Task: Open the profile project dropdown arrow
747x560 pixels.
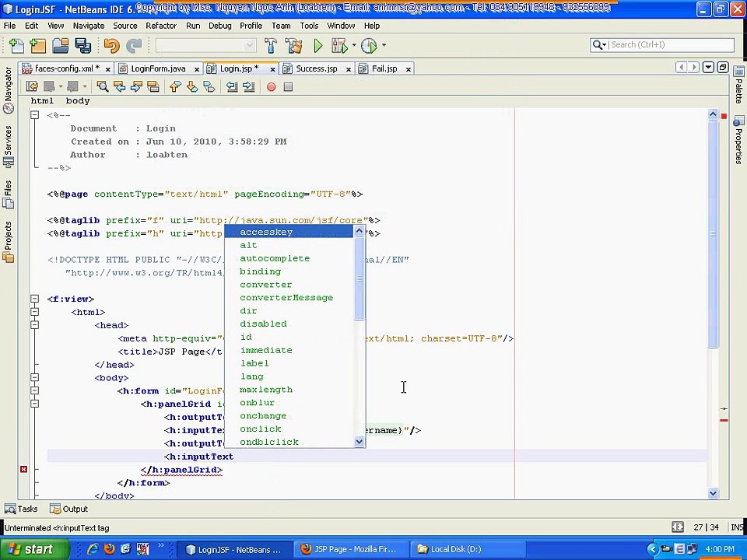Action: (384, 46)
